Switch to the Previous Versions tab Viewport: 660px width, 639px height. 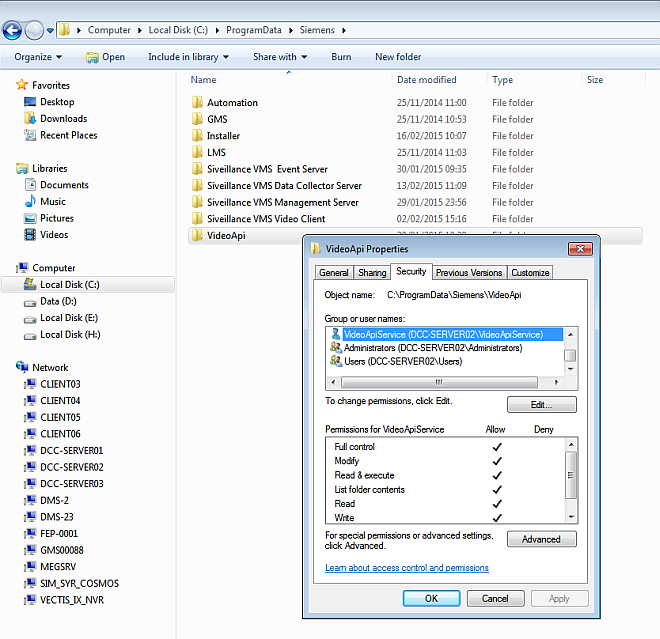(468, 272)
